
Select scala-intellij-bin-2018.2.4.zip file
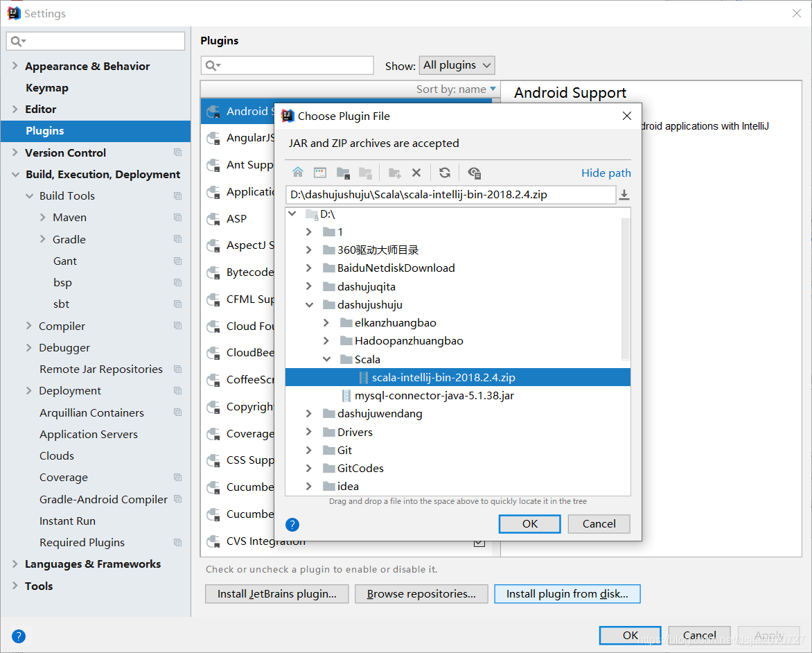click(458, 377)
